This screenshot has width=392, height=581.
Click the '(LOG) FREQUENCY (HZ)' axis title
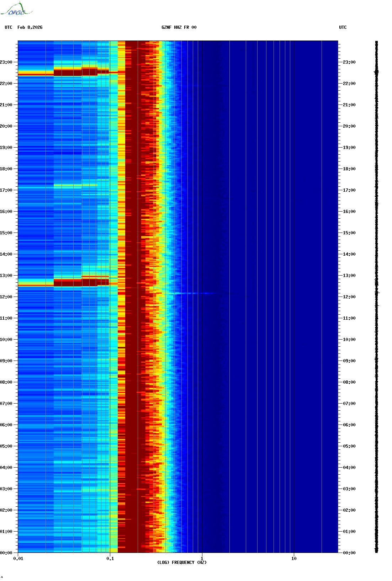coord(182,563)
